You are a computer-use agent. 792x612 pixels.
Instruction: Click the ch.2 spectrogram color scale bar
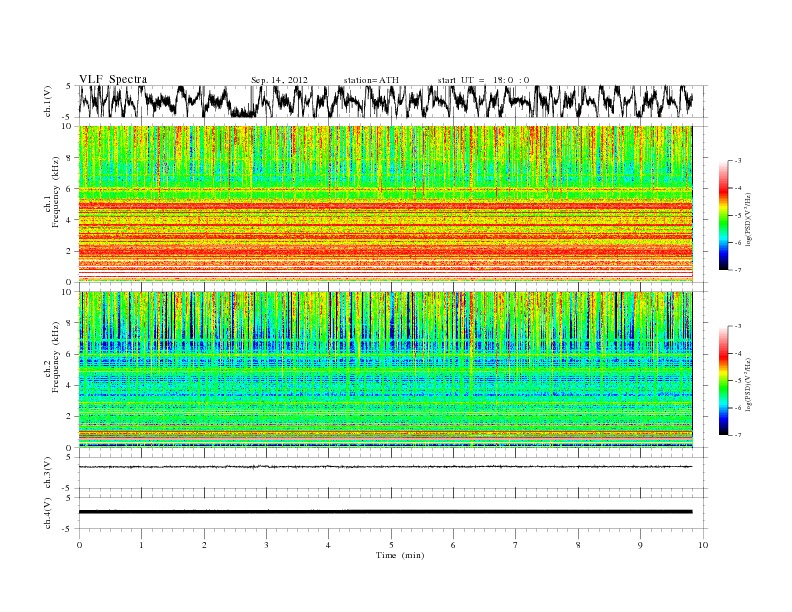pyautogui.click(x=723, y=380)
